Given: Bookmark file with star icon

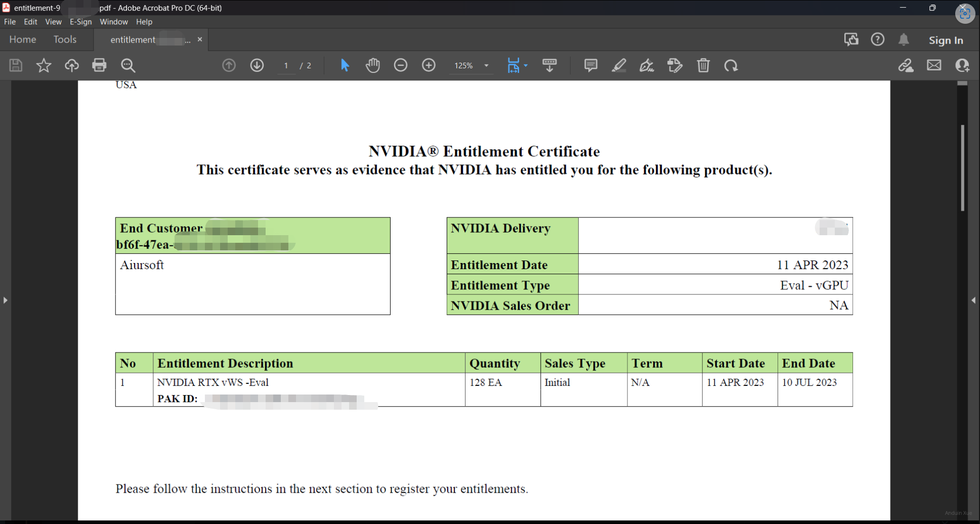Looking at the screenshot, I should [44, 65].
